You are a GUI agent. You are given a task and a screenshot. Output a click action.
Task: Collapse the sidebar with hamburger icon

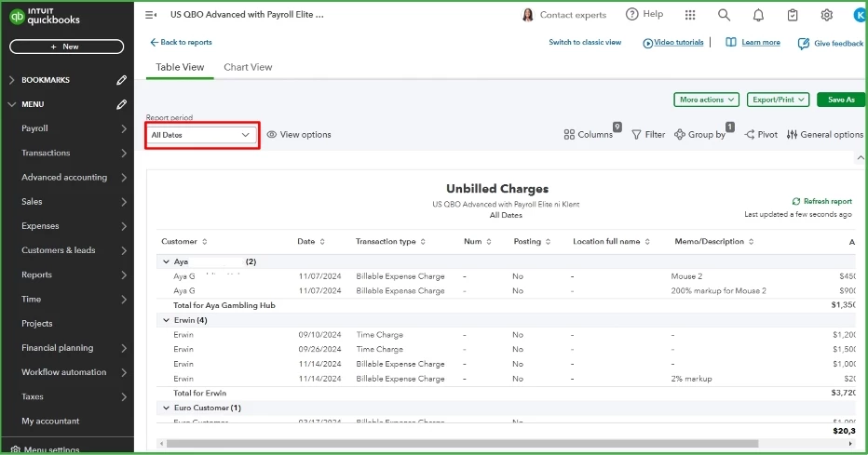151,15
